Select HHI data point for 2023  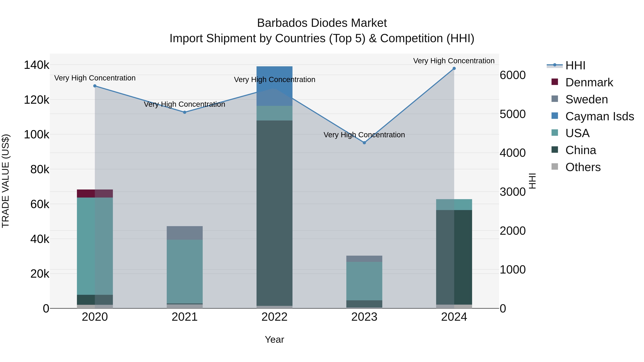click(x=364, y=143)
